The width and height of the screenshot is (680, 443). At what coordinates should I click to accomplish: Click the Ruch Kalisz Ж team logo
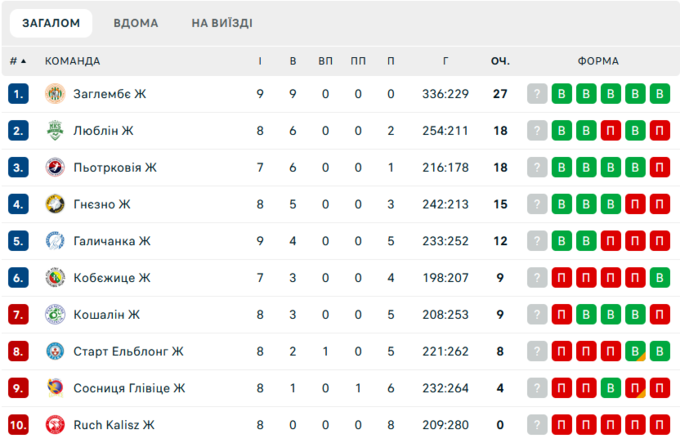(54, 425)
